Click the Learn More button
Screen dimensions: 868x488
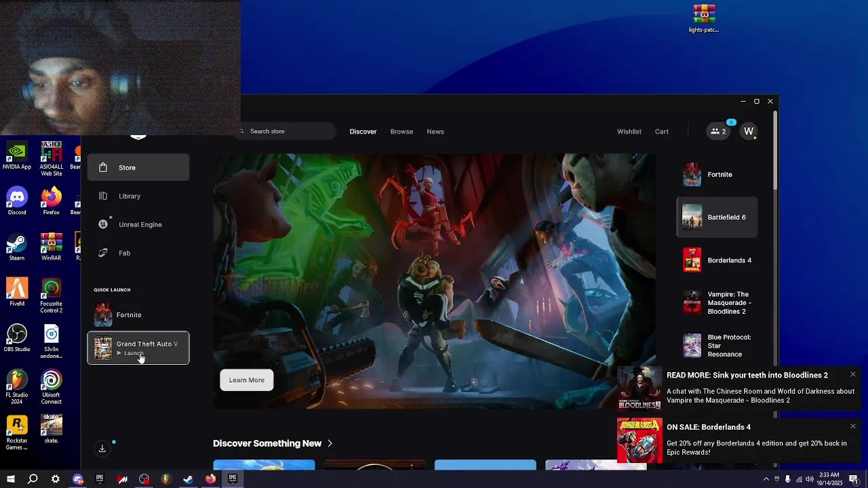(x=247, y=380)
